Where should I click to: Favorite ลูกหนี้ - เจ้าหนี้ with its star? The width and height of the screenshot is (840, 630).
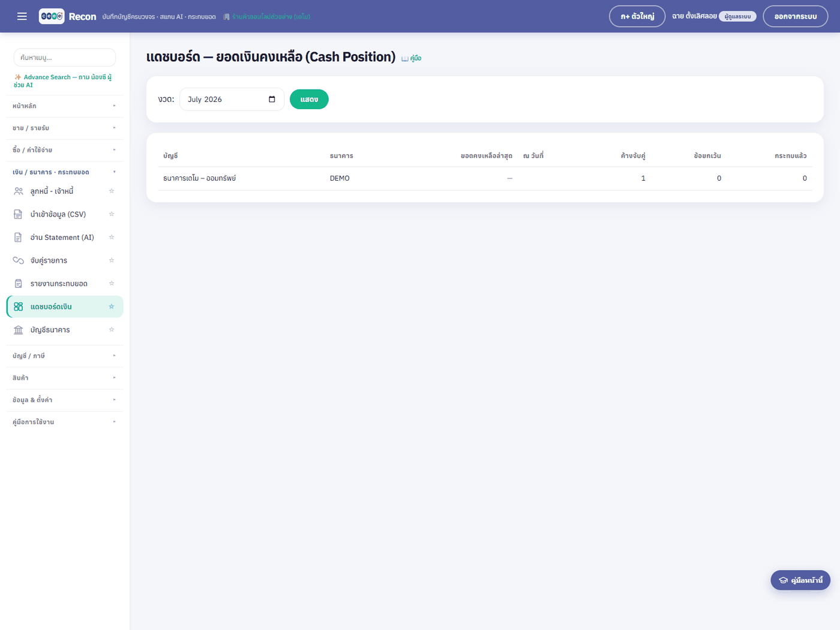tap(112, 191)
